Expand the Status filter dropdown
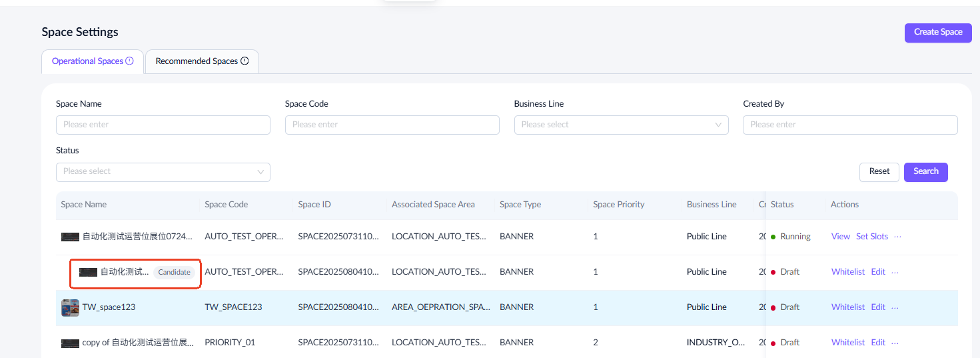Viewport: 980px width, 358px height. (163, 171)
